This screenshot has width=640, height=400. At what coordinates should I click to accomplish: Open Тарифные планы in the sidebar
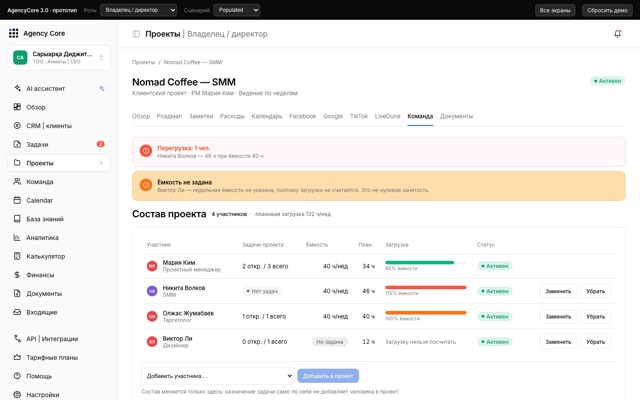(59, 358)
